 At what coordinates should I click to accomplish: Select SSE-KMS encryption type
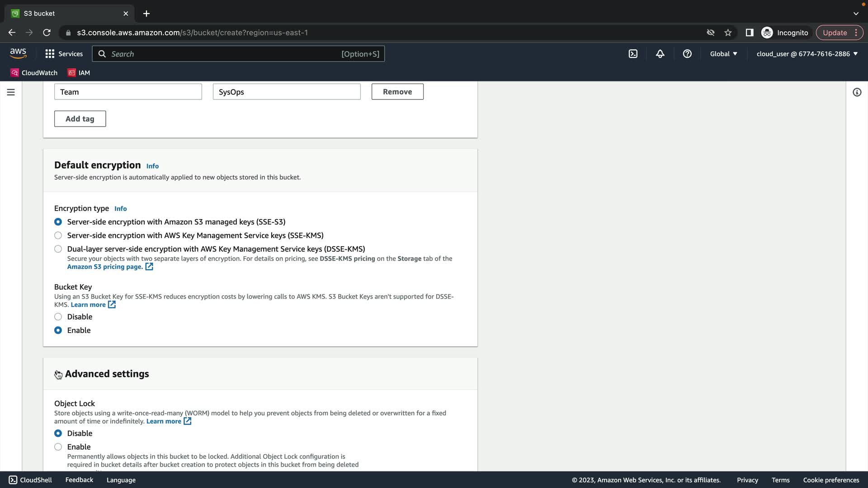click(x=58, y=235)
